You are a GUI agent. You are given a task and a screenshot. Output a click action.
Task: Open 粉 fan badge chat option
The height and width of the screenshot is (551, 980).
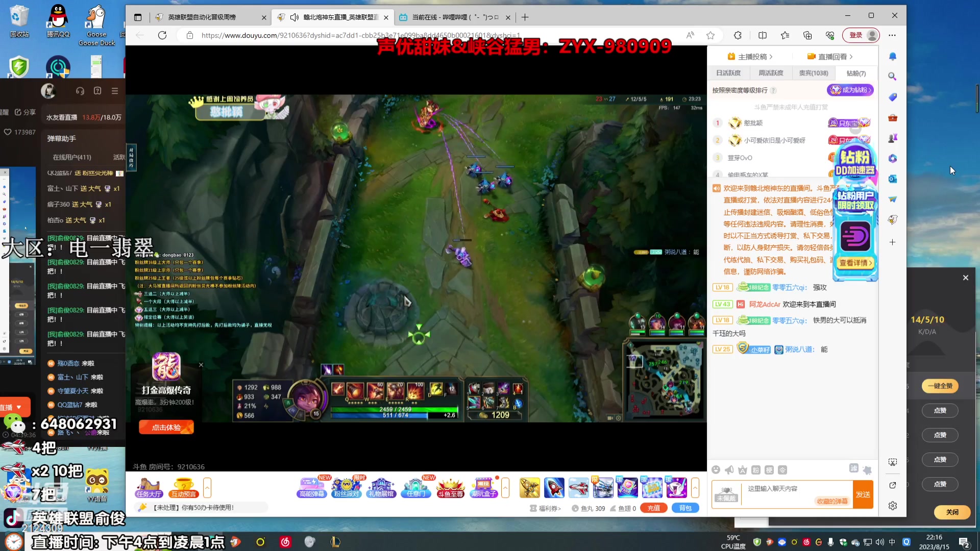coord(756,470)
